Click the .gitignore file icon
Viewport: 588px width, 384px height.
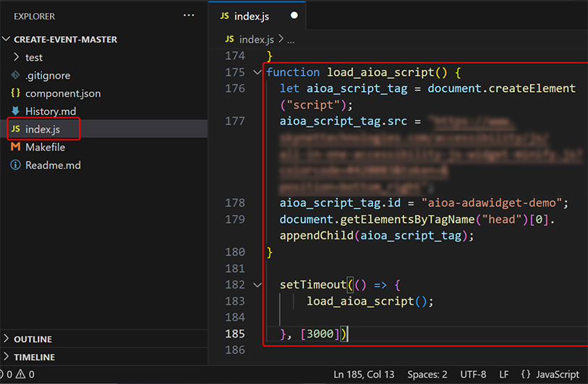[x=15, y=75]
